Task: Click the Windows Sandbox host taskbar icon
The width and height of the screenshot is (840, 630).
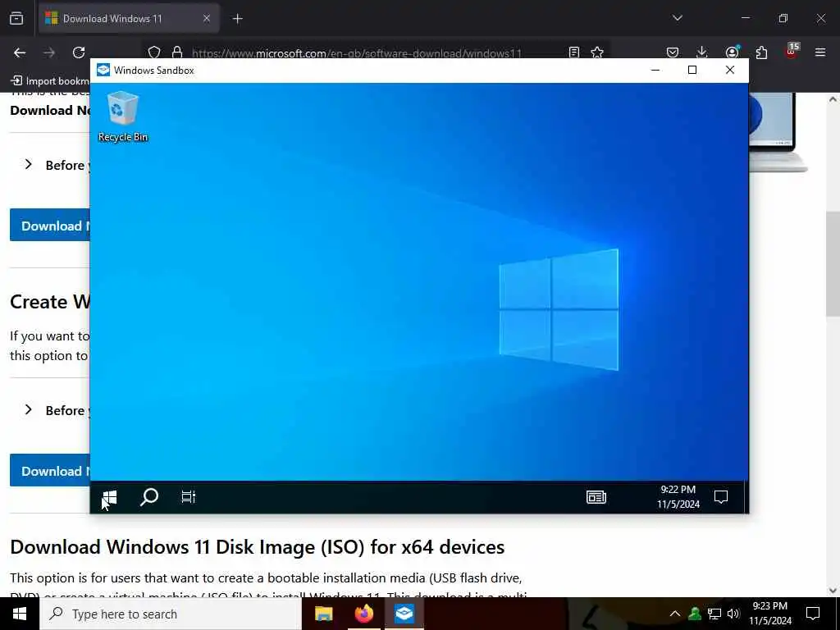Action: pyautogui.click(x=404, y=614)
